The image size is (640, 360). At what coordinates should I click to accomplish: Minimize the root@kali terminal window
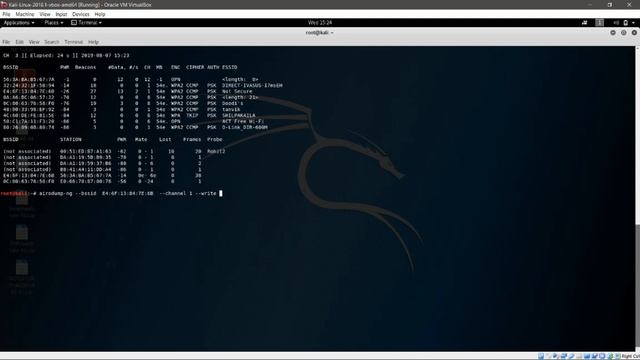click(x=613, y=33)
